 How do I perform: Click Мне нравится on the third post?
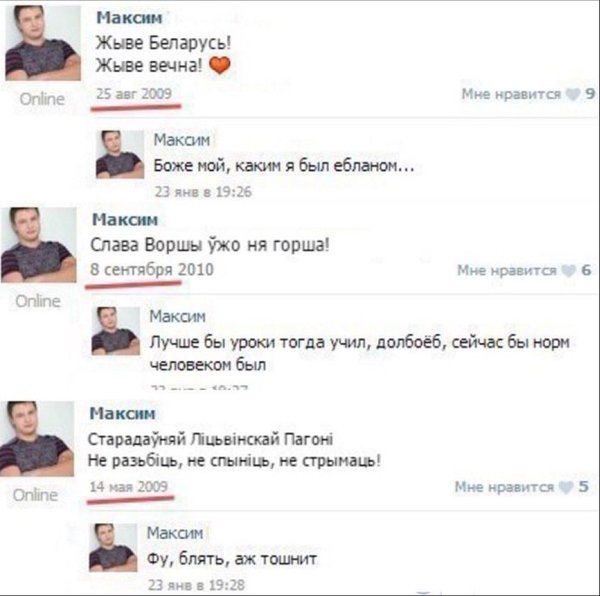click(504, 487)
